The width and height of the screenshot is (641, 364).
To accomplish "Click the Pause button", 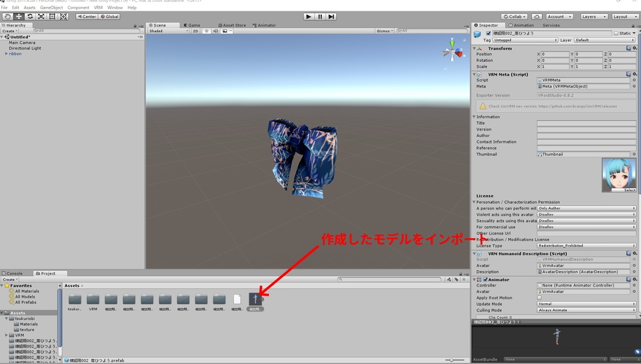I will pyautogui.click(x=320, y=16).
